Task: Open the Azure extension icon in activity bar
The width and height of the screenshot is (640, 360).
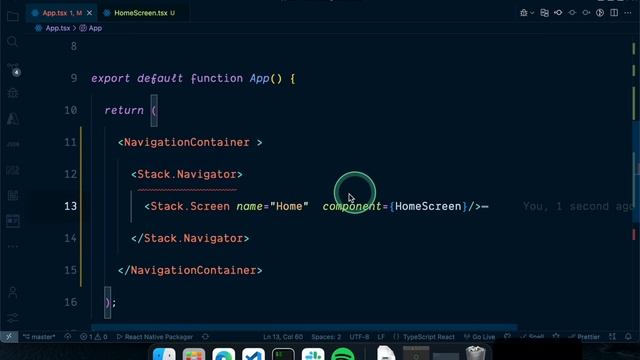Action: [x=13, y=119]
